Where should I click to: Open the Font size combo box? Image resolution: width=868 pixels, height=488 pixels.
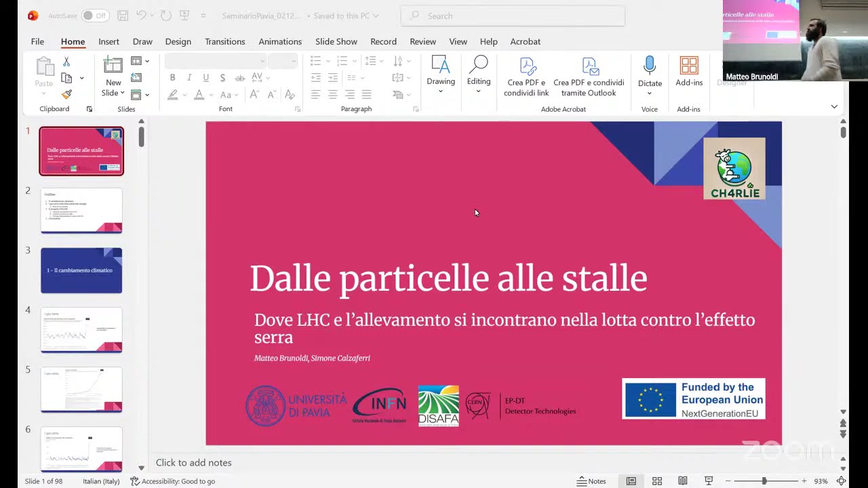tap(283, 61)
